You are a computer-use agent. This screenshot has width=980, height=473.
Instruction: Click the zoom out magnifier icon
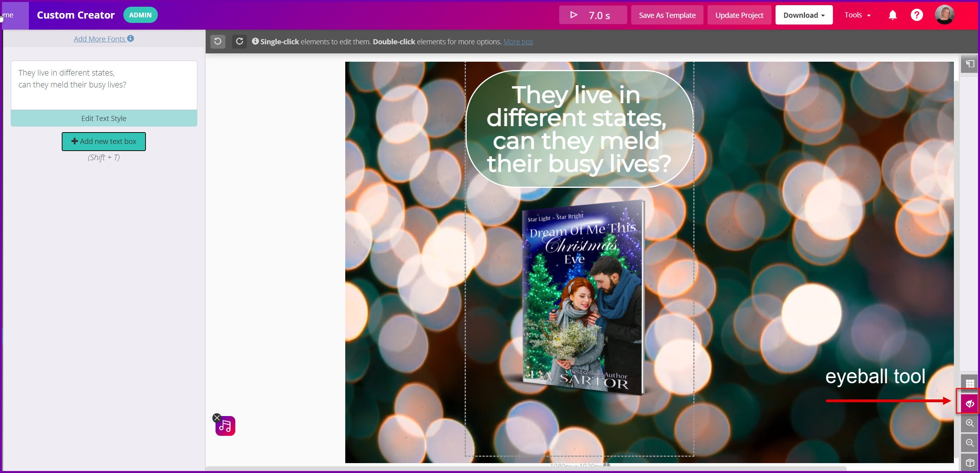[x=969, y=443]
